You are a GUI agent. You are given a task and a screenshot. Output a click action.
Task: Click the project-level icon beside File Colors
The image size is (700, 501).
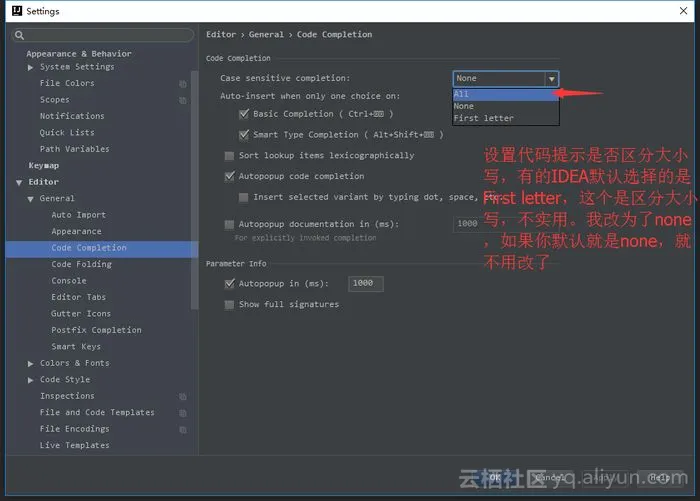tap(183, 84)
